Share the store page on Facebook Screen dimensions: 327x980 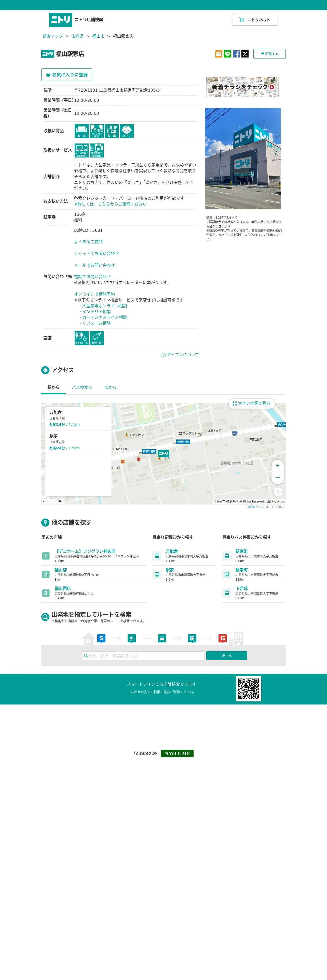[x=236, y=54]
